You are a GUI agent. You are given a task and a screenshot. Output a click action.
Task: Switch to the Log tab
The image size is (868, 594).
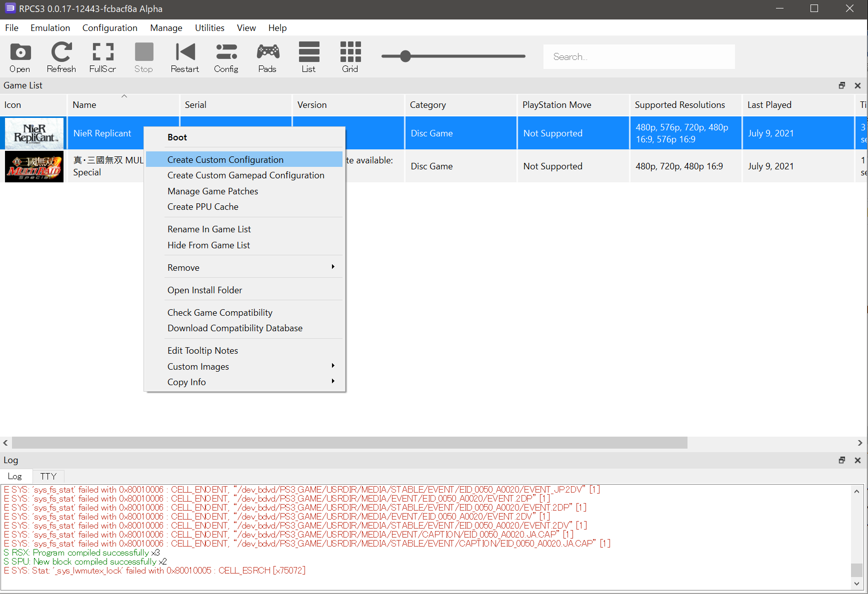point(15,477)
